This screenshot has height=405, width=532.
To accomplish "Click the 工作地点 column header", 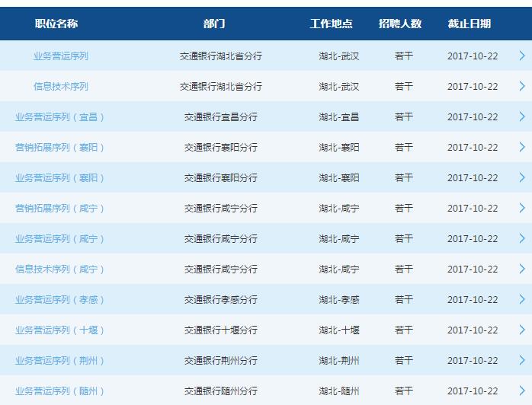I will pyautogui.click(x=331, y=24).
